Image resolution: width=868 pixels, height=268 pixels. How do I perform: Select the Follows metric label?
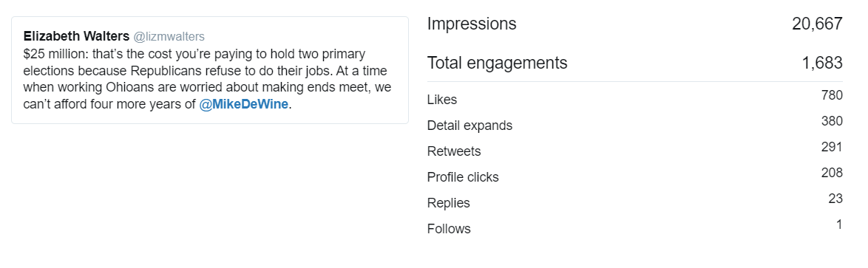449,229
